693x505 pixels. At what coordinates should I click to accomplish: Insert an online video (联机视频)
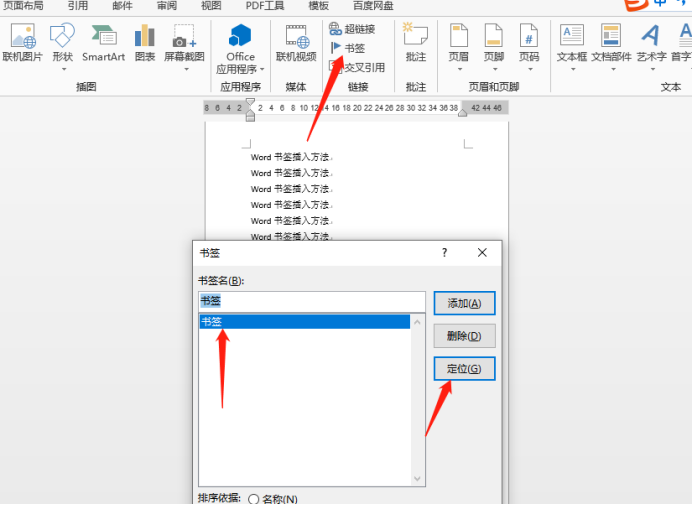(296, 43)
